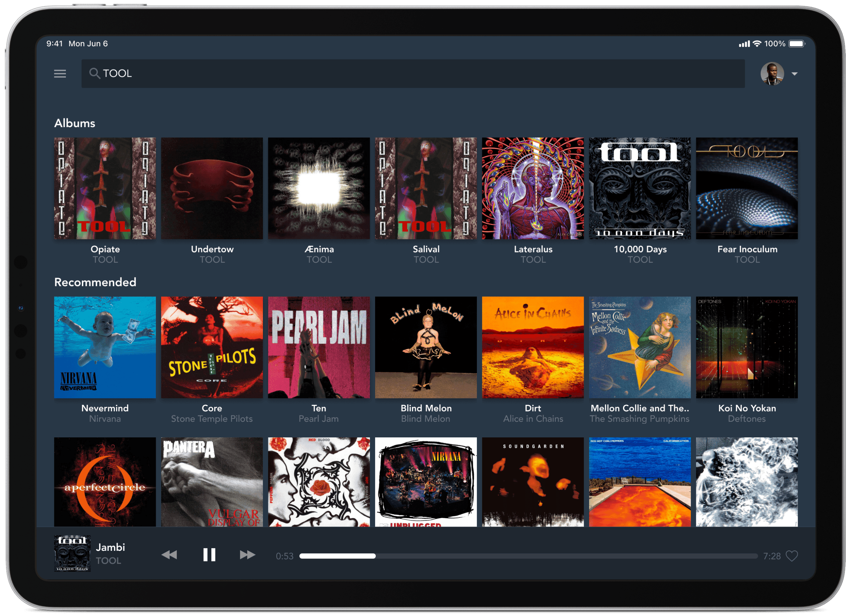Open the Blind Melon album cover
This screenshot has height=616, width=852.
pos(426,348)
